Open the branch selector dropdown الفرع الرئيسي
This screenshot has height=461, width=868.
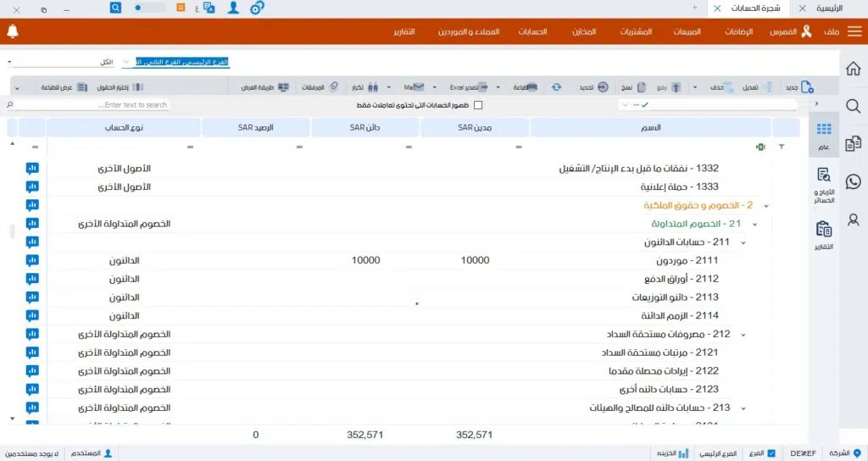coord(126,62)
